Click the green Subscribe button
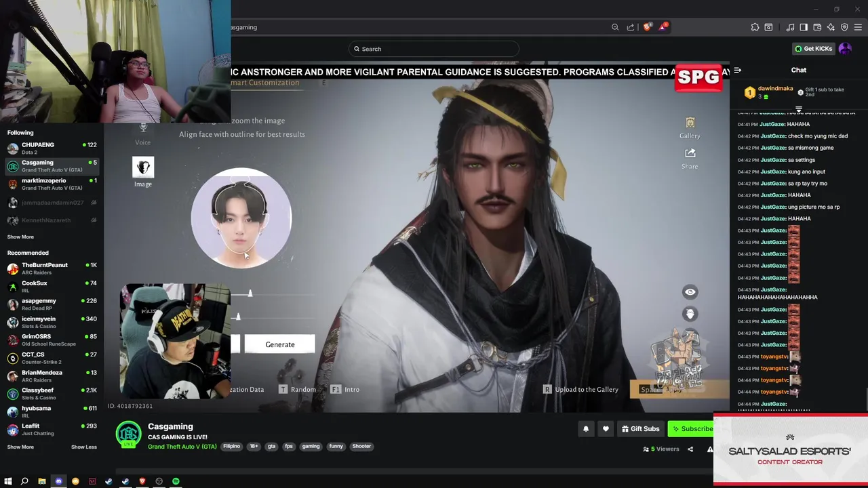This screenshot has width=868, height=488. coord(692,428)
